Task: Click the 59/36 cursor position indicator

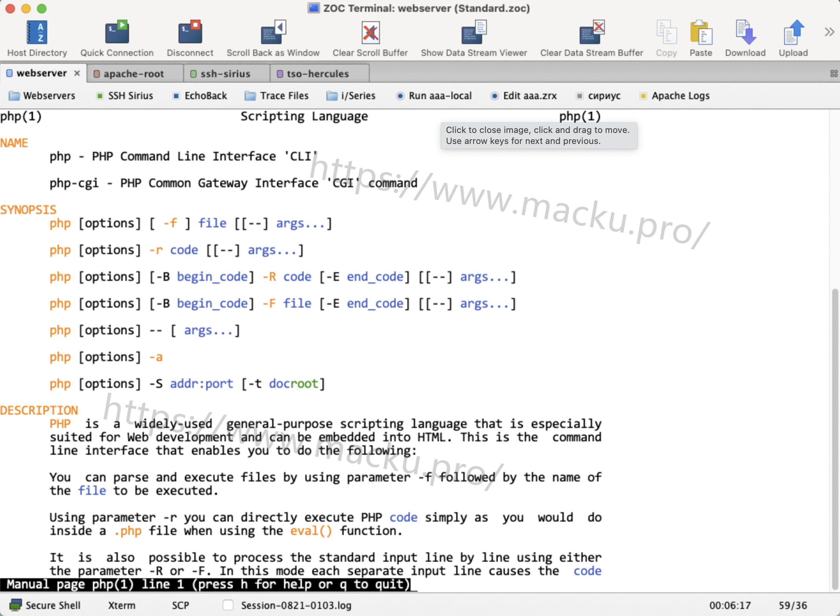Action: tap(793, 605)
